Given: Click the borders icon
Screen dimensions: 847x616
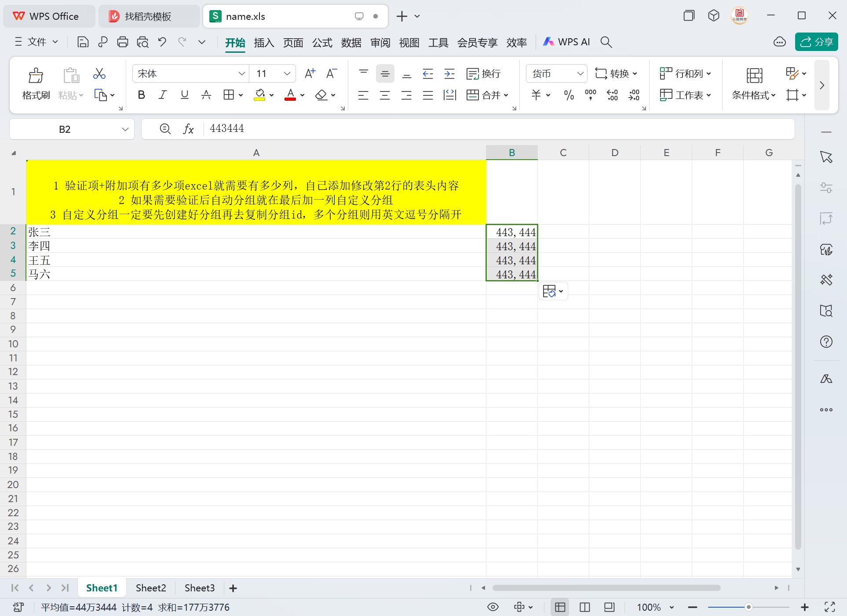Looking at the screenshot, I should tap(228, 95).
